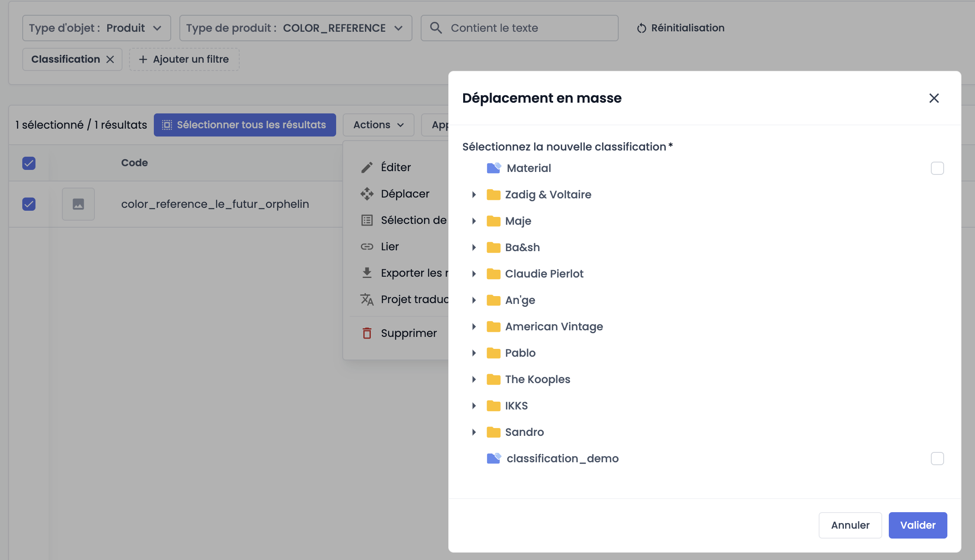Expand the Zadig & Voltaire folder
975x560 pixels.
click(x=474, y=195)
